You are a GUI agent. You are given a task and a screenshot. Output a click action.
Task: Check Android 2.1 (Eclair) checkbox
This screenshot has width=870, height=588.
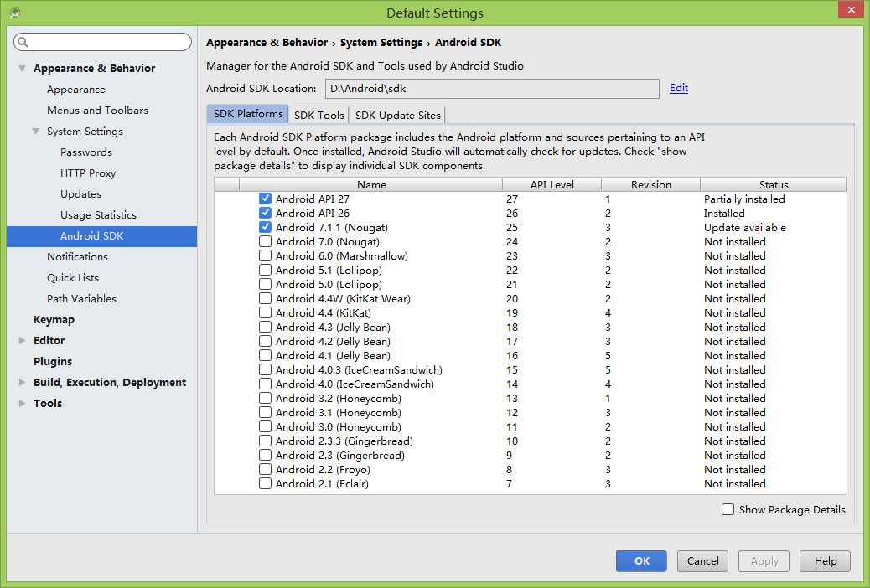coord(265,483)
